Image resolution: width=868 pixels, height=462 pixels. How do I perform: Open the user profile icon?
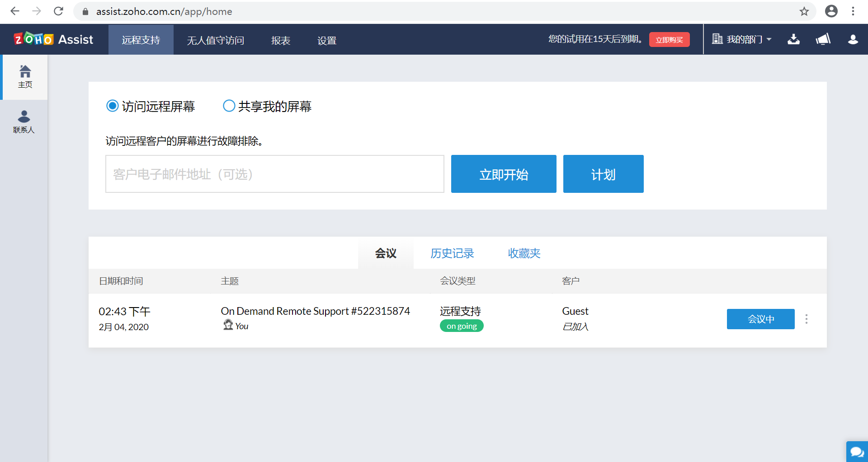point(853,39)
